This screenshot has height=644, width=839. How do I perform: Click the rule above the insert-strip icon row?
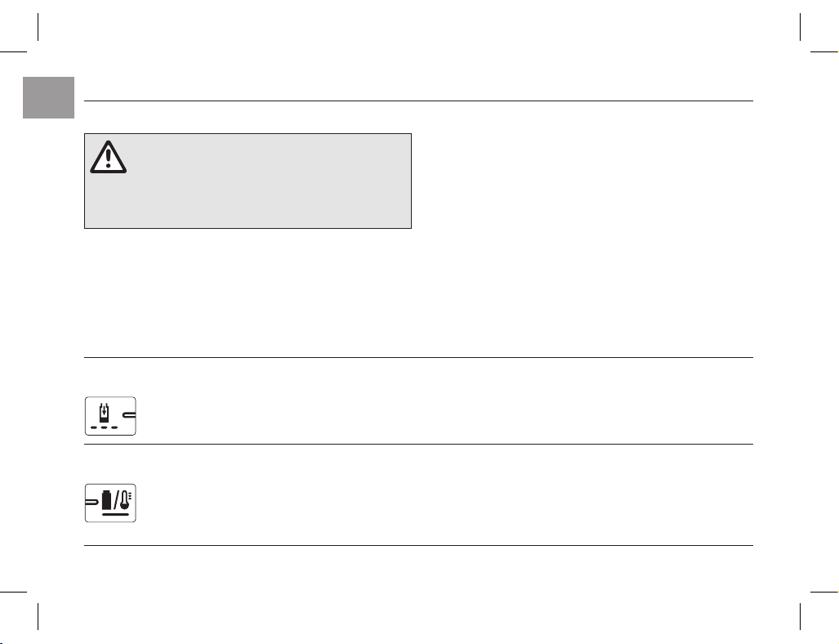coord(418,357)
